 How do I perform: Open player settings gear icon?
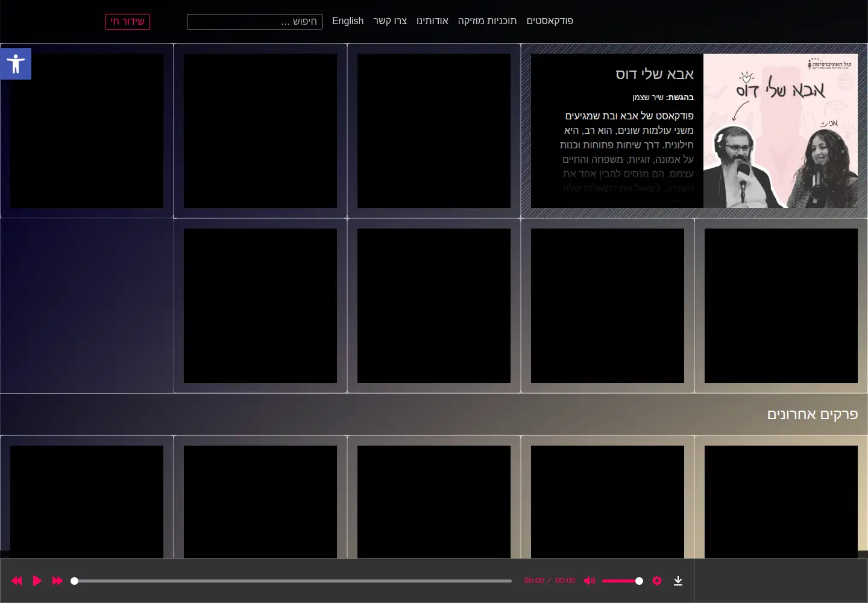pos(657,581)
